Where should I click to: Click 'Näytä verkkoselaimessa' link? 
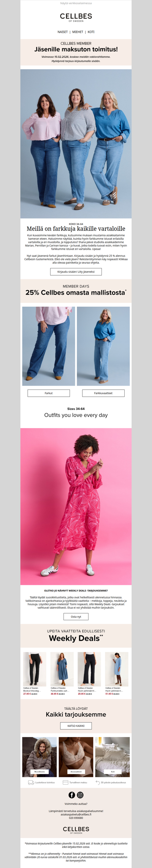pyautogui.click(x=76, y=3)
